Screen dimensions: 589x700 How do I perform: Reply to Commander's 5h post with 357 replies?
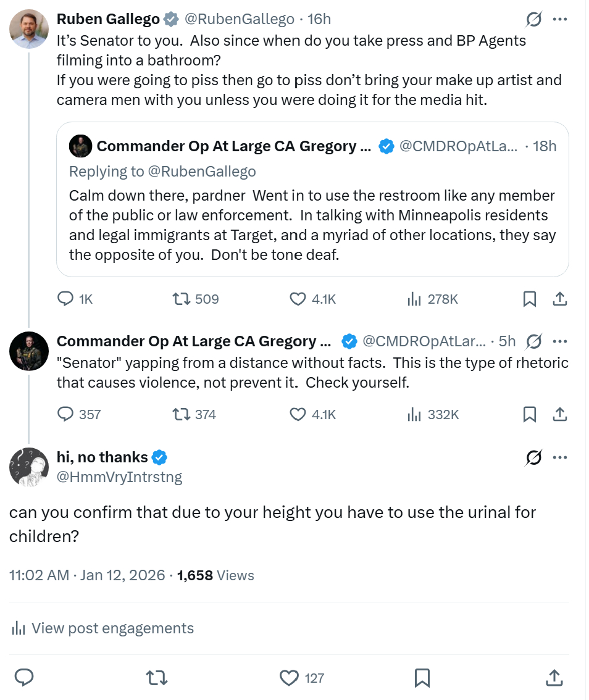tap(65, 414)
